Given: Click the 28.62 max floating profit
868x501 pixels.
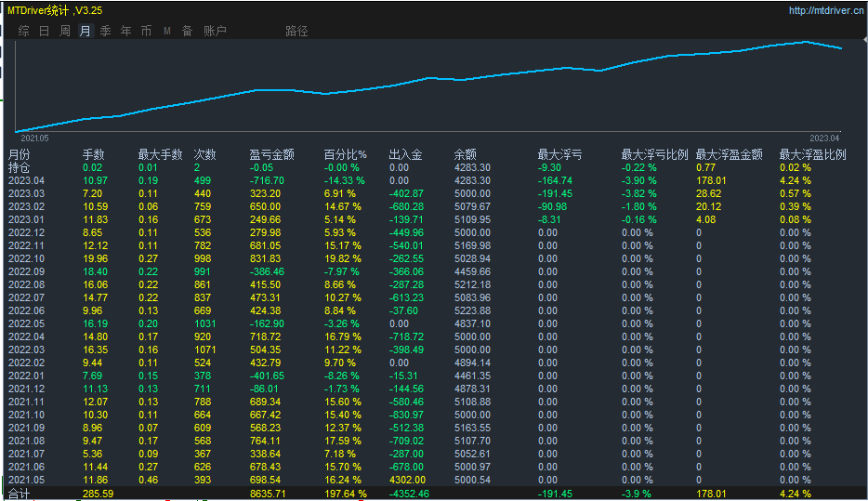Looking at the screenshot, I should pos(709,193).
